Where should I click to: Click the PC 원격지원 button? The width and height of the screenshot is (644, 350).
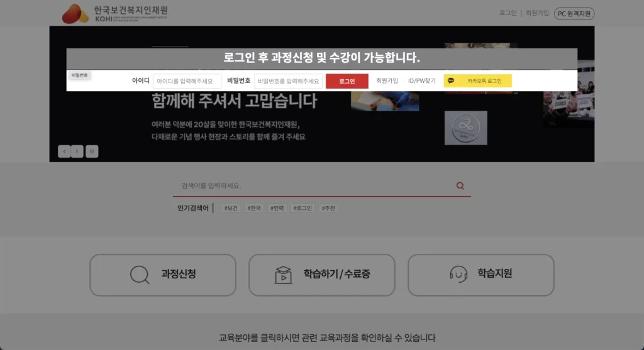[574, 14]
